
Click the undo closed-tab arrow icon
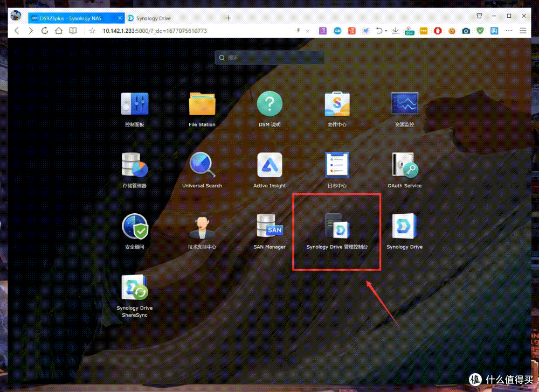[379, 31]
